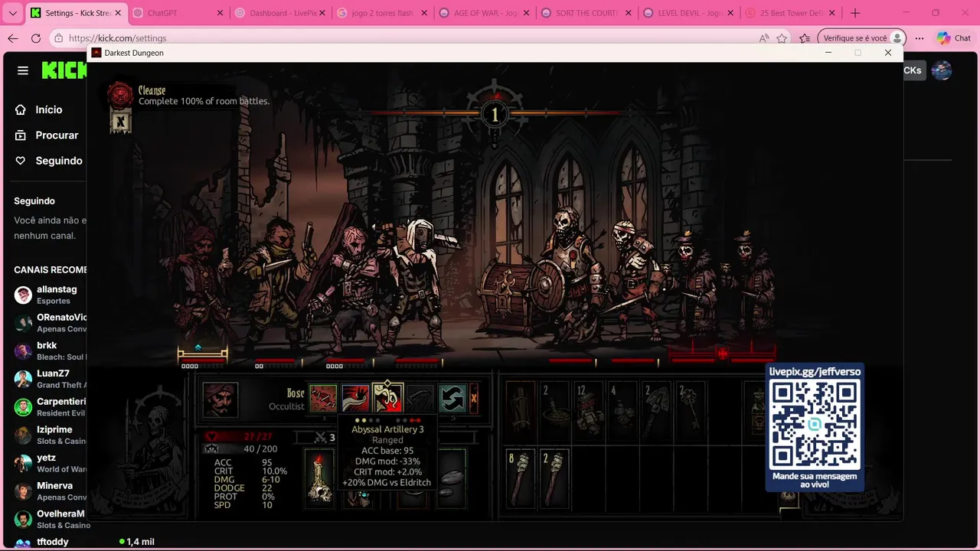This screenshot has width=980, height=551.
Task: Click the weapon level icon showing 3
Action: coord(325,438)
